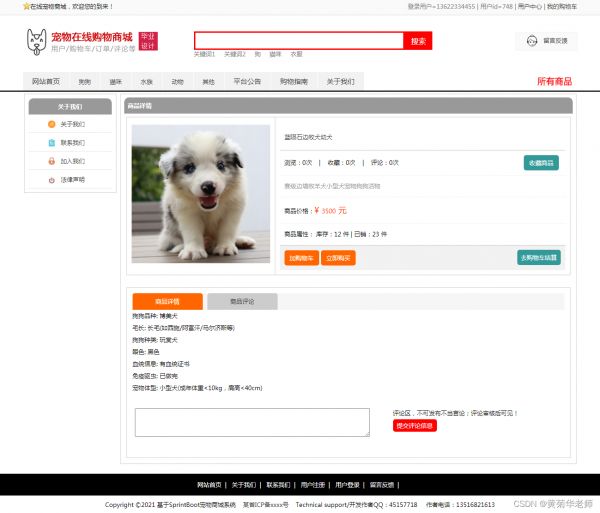Click the 毕业设计 red badge
The height and width of the screenshot is (513, 600).
click(148, 41)
